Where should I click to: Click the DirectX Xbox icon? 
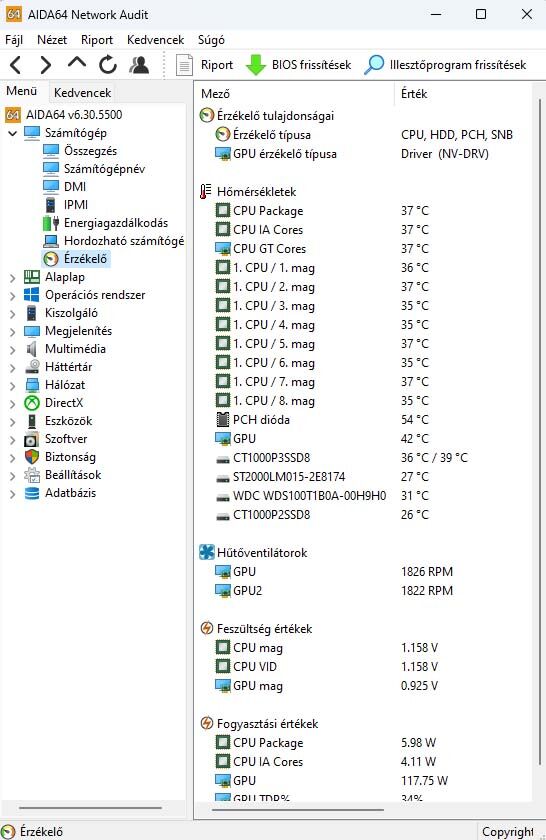pos(32,403)
